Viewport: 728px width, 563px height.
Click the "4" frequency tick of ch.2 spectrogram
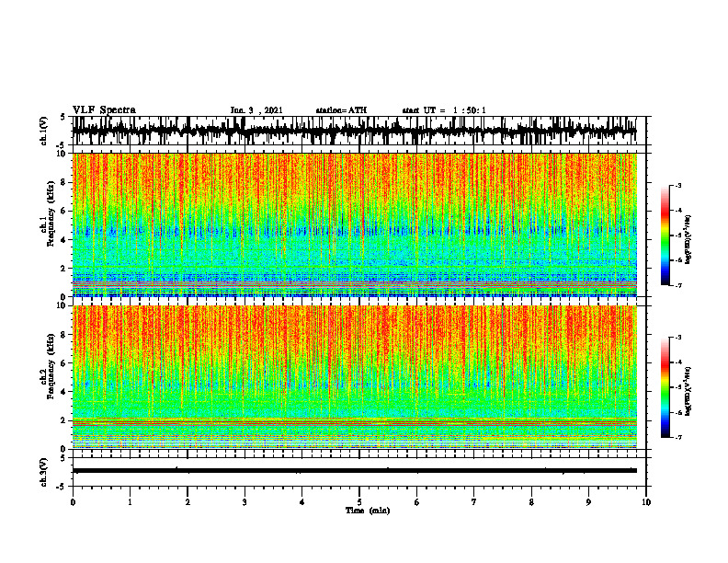pos(64,392)
